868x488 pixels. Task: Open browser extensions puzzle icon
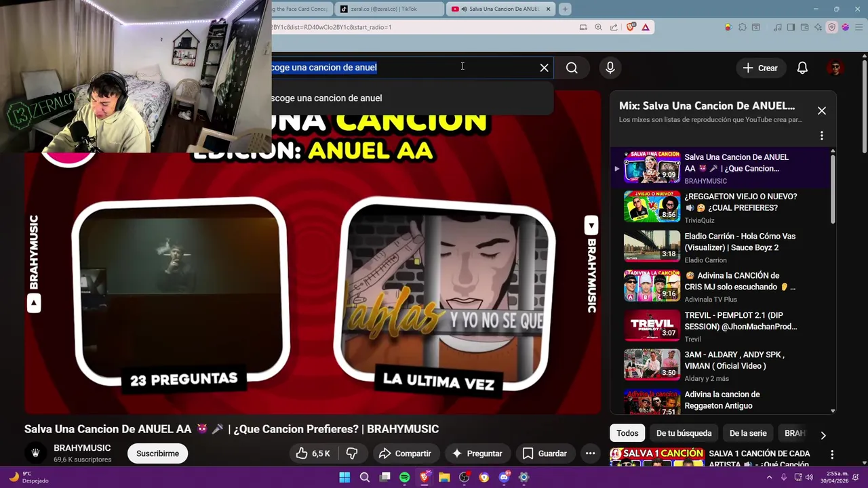point(743,27)
